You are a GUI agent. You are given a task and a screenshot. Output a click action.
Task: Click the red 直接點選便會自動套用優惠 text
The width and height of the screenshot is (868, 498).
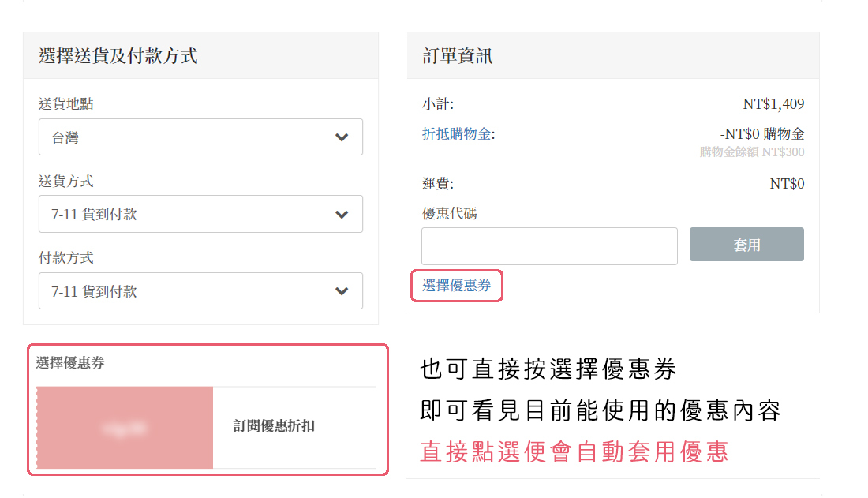[x=574, y=451]
